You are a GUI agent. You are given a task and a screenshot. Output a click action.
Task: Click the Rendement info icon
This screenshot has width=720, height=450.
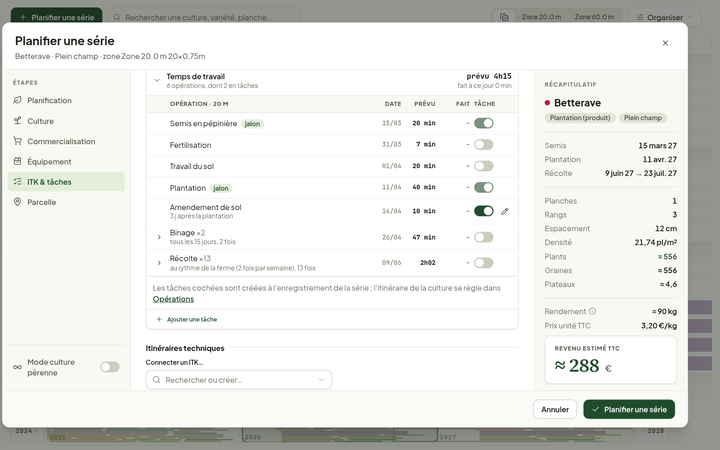click(592, 311)
